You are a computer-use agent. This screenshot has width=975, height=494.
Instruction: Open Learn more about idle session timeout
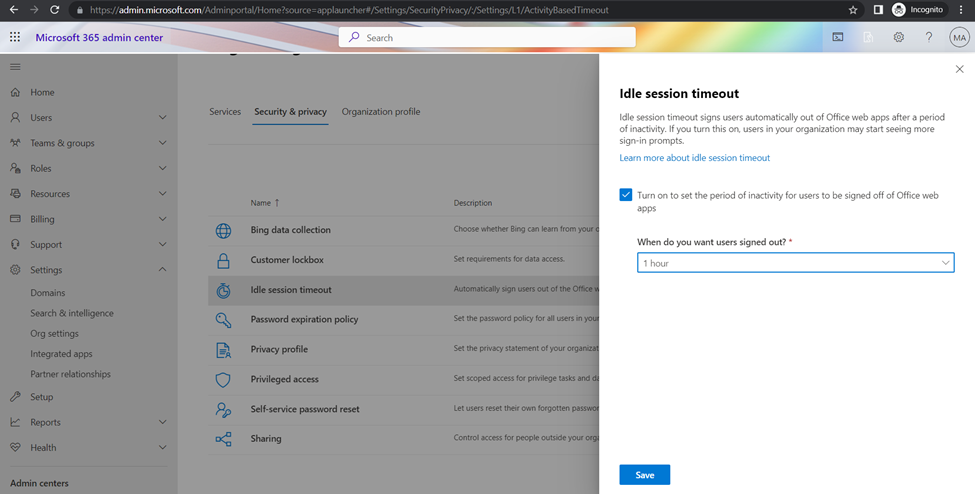(x=695, y=158)
